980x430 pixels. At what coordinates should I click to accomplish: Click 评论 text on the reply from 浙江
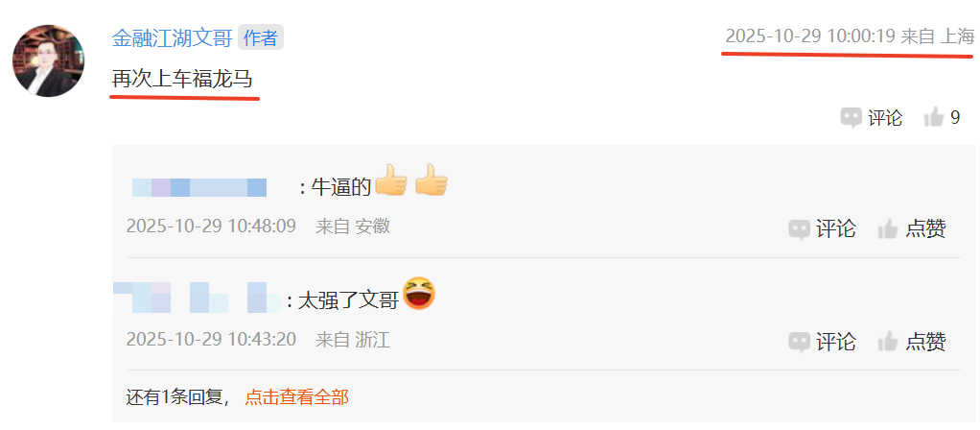pyautogui.click(x=836, y=342)
